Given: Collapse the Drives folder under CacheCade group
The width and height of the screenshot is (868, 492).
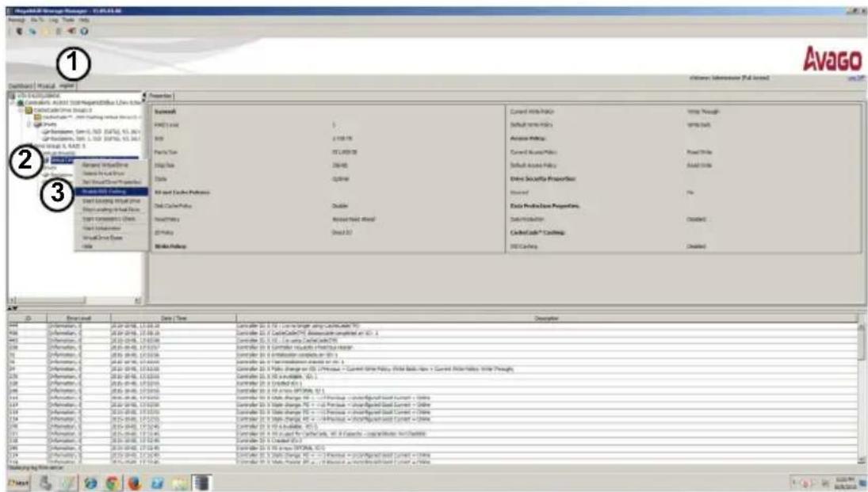Looking at the screenshot, I should pos(29,124).
